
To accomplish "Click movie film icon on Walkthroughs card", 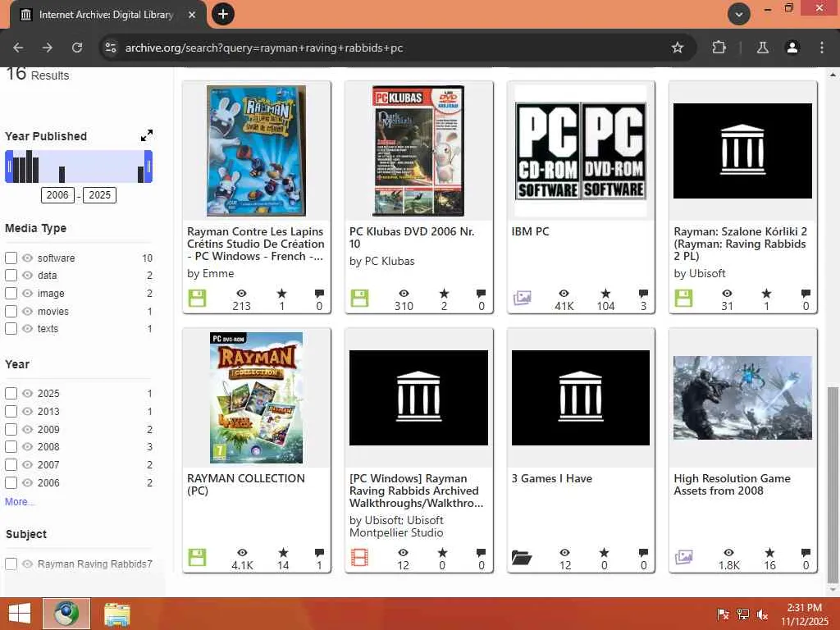I will [359, 557].
